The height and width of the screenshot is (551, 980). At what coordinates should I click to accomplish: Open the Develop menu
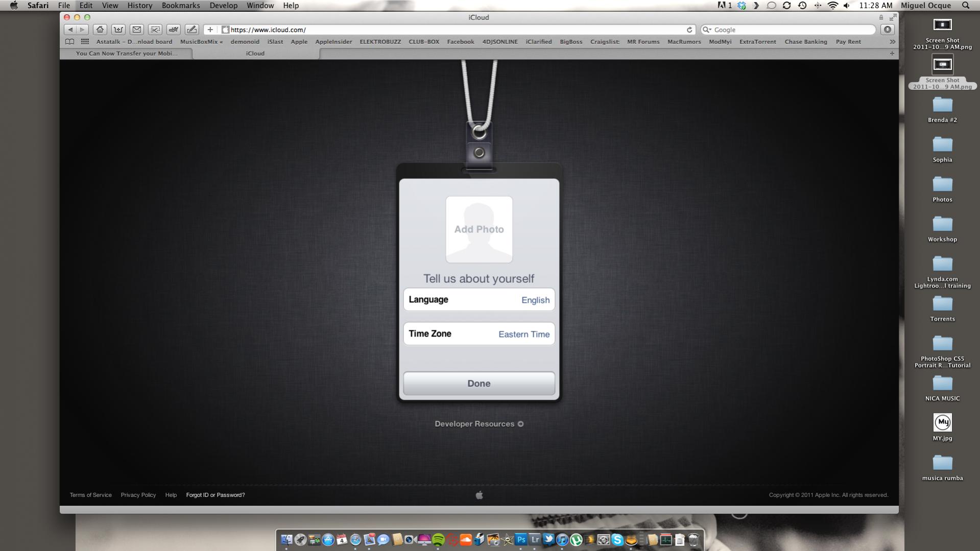tap(223, 6)
